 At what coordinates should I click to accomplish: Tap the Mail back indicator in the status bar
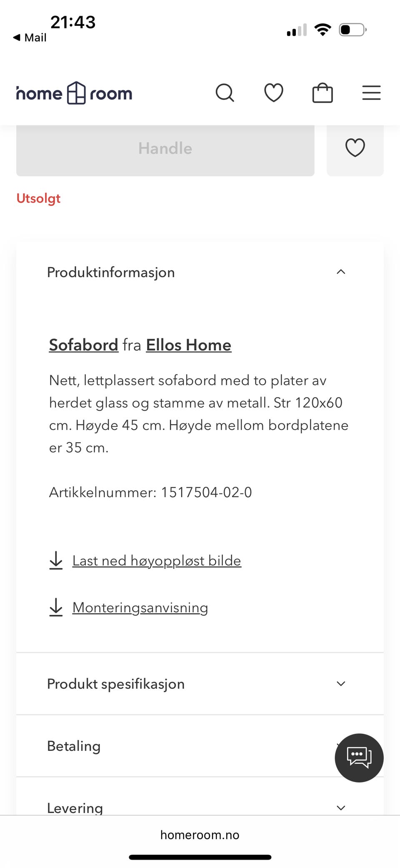[29, 37]
